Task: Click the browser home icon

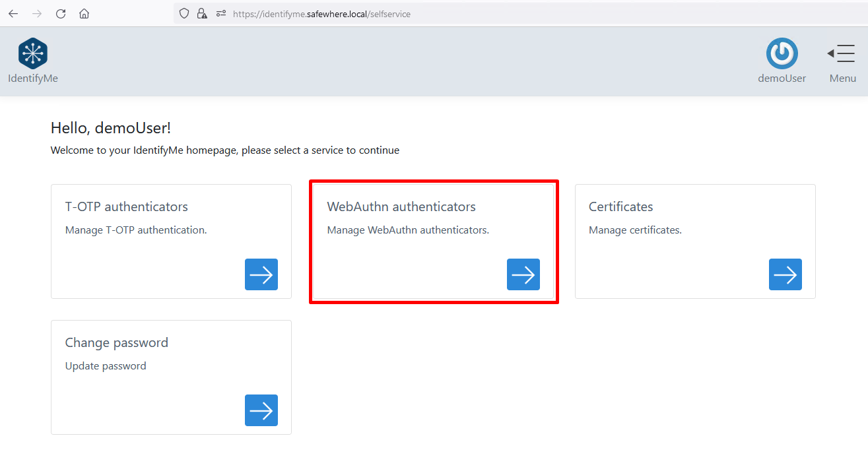Action: 84,14
